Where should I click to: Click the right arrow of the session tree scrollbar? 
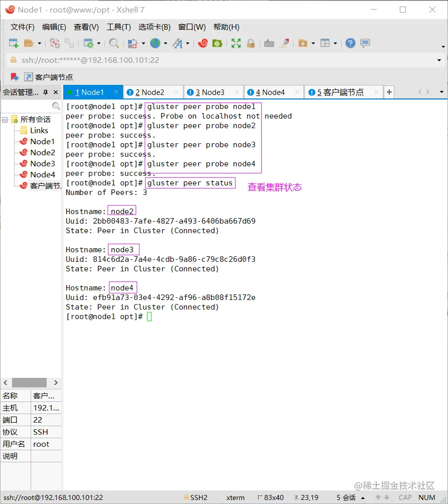[56, 382]
